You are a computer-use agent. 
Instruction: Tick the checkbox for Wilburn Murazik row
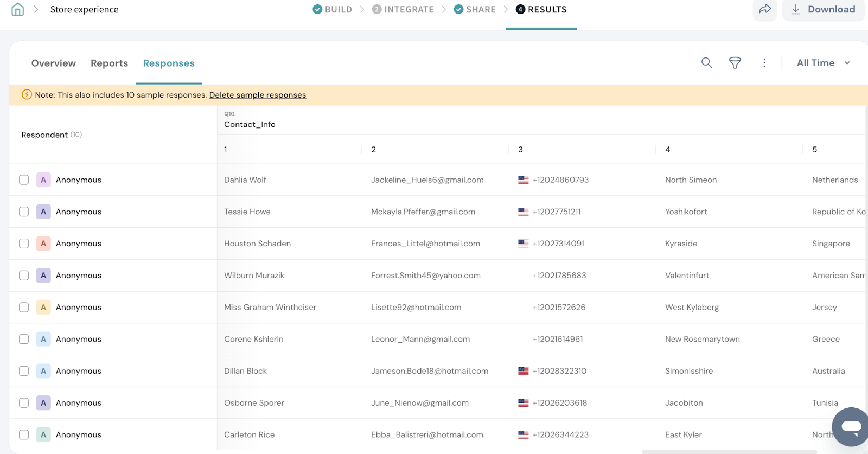point(24,276)
